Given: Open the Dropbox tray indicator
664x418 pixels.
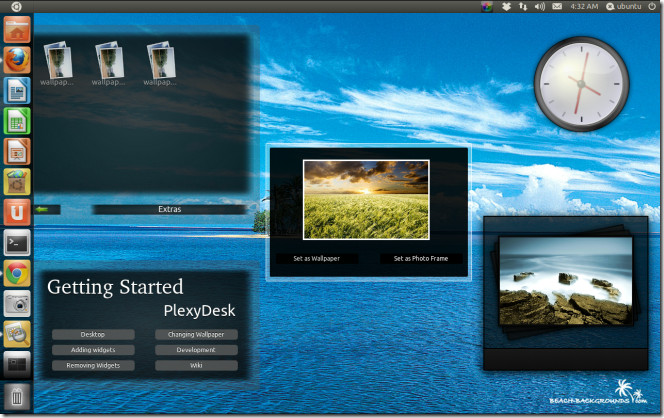Looking at the screenshot, I should [506, 6].
